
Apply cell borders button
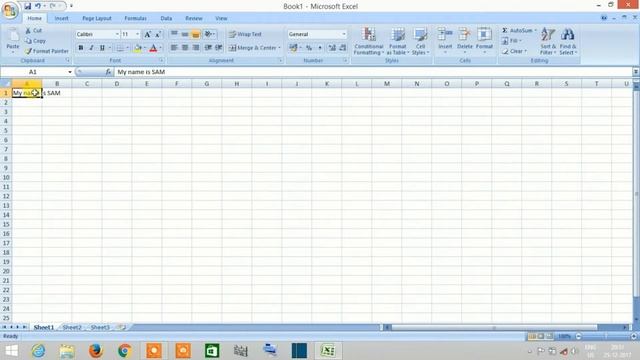point(120,48)
